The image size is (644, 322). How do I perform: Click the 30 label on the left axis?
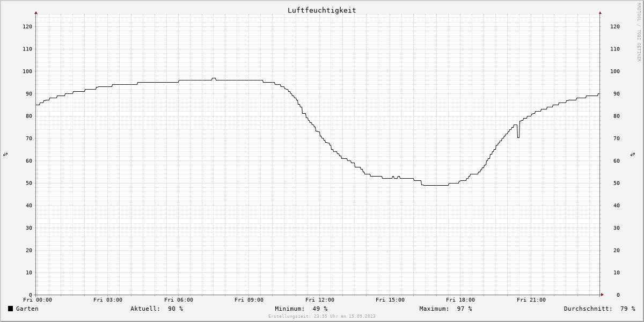click(x=29, y=228)
